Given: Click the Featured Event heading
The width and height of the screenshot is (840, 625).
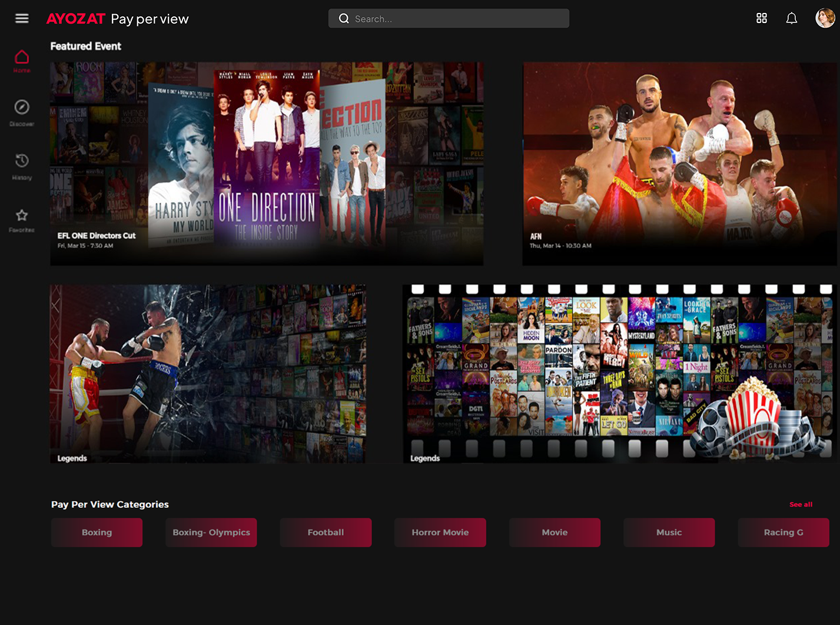Looking at the screenshot, I should pyautogui.click(x=86, y=46).
